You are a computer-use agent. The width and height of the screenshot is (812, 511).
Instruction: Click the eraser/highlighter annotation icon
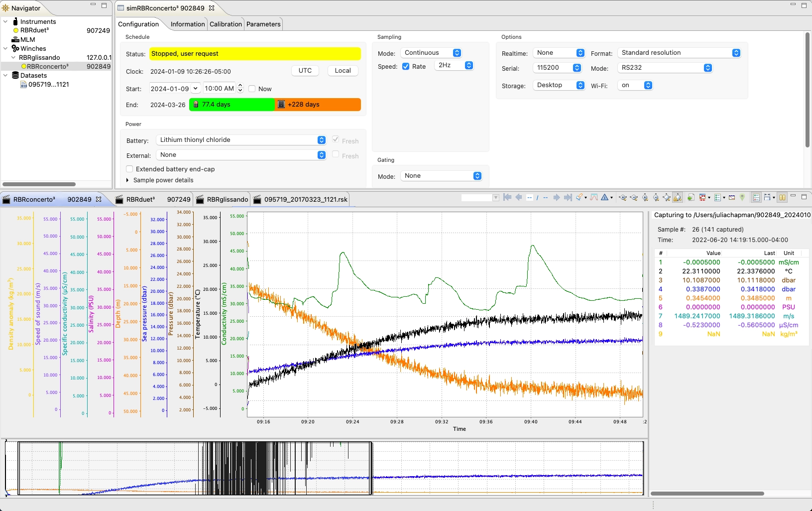580,197
